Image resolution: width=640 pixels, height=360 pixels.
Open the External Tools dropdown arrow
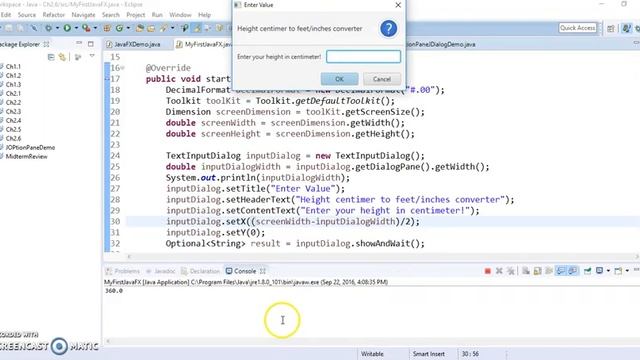click(x=96, y=28)
